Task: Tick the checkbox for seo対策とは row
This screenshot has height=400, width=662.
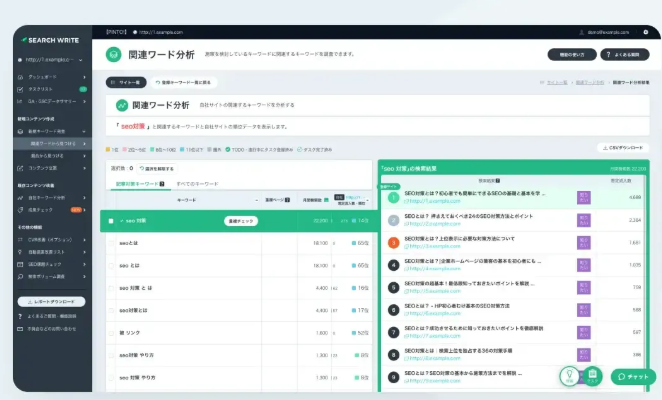Action: pyautogui.click(x=111, y=310)
